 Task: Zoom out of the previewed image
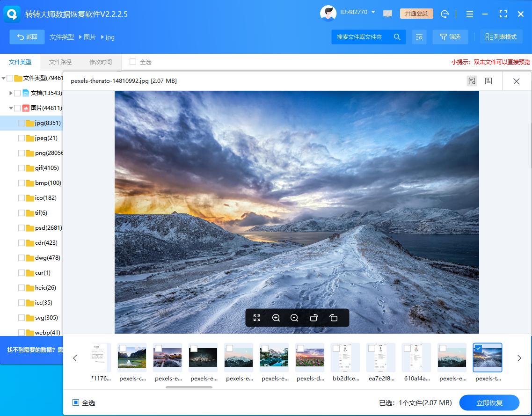click(294, 318)
